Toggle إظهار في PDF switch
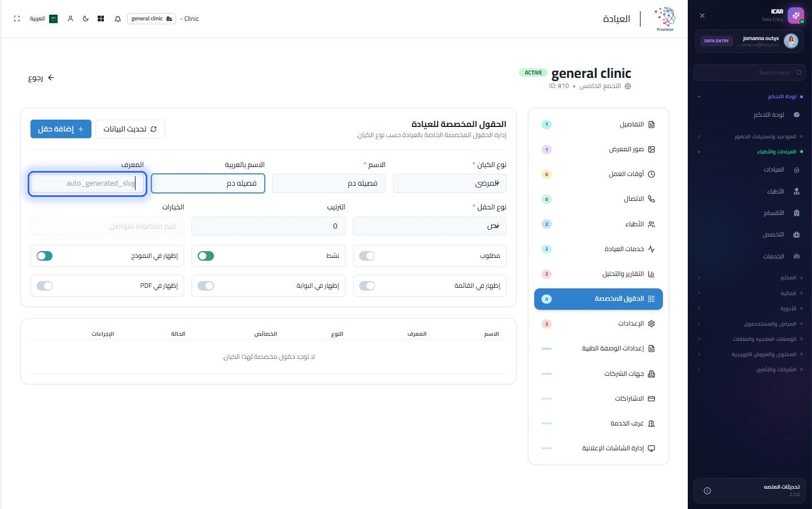This screenshot has width=812, height=509. point(45,286)
